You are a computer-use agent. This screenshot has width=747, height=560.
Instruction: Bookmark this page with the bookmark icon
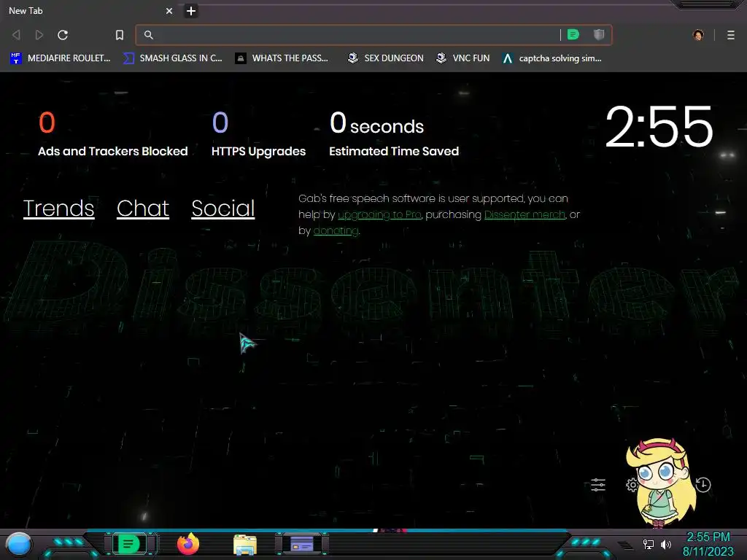click(x=120, y=35)
